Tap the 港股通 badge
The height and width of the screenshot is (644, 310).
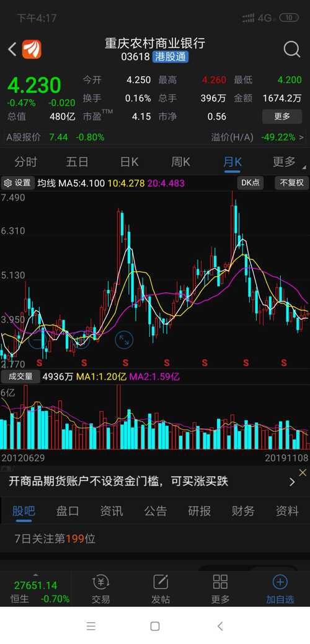[170, 57]
